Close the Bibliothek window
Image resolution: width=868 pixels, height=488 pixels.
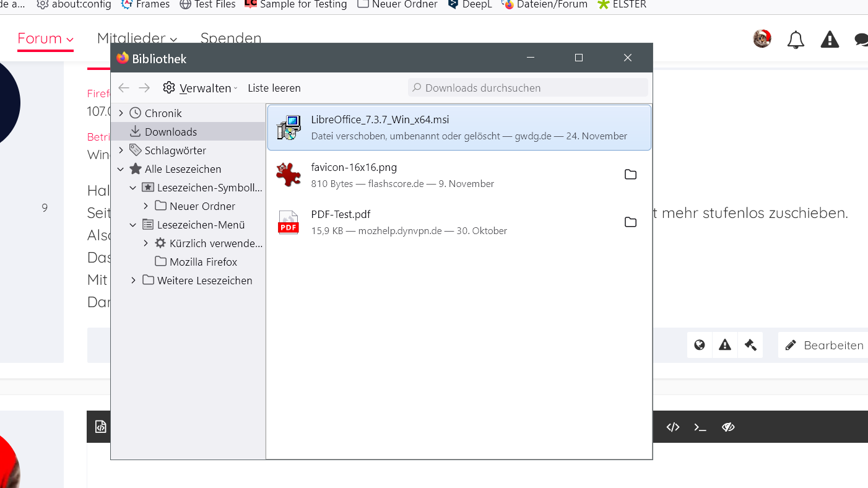[628, 58]
